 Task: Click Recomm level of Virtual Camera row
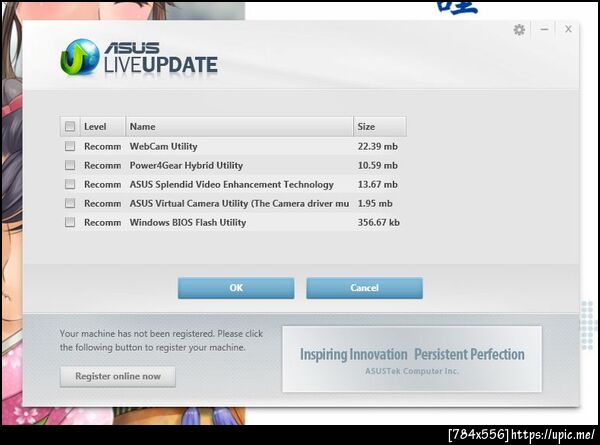pyautogui.click(x=103, y=204)
